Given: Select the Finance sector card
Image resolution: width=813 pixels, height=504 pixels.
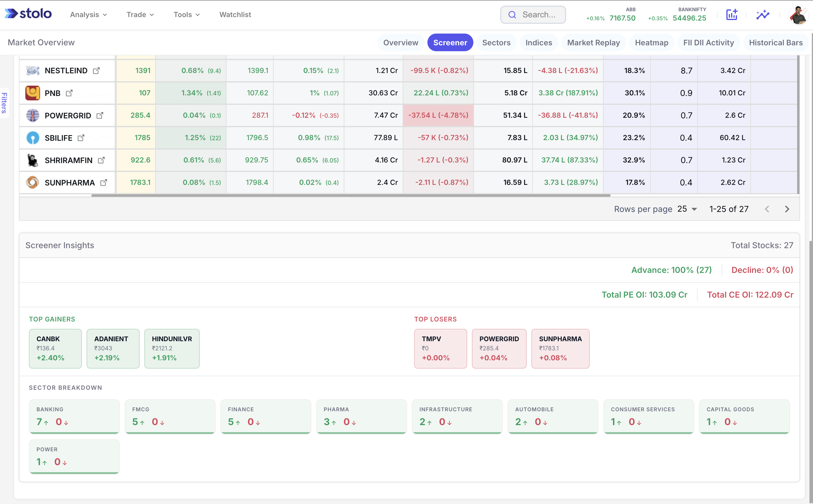Looking at the screenshot, I should tap(266, 417).
